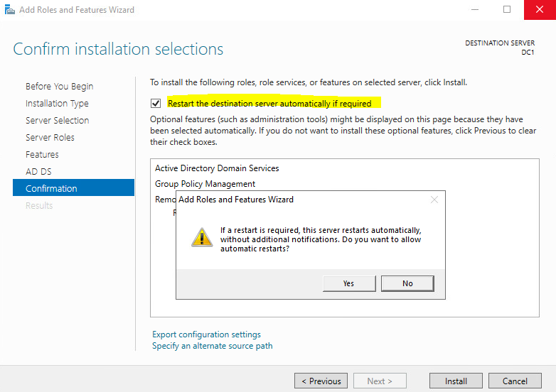Open the Installation Type step
The image size is (556, 392).
57,103
